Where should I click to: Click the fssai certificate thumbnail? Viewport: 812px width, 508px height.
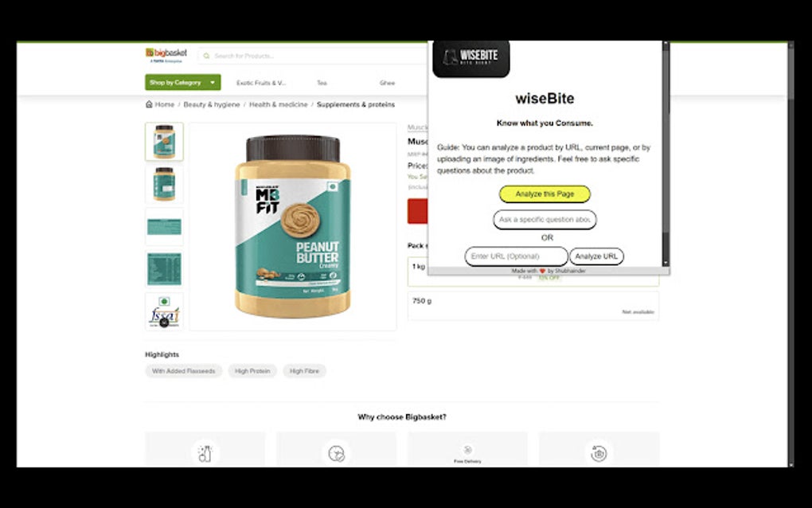tap(164, 311)
